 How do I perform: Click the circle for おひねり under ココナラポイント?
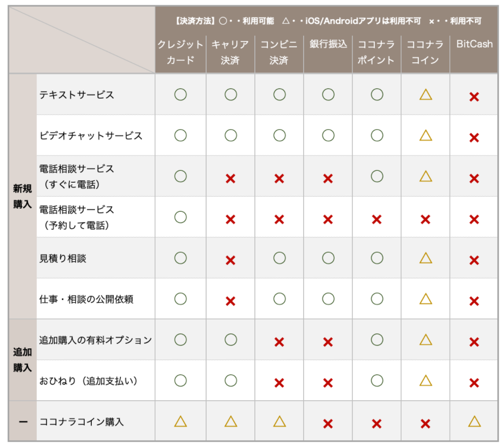point(377,381)
